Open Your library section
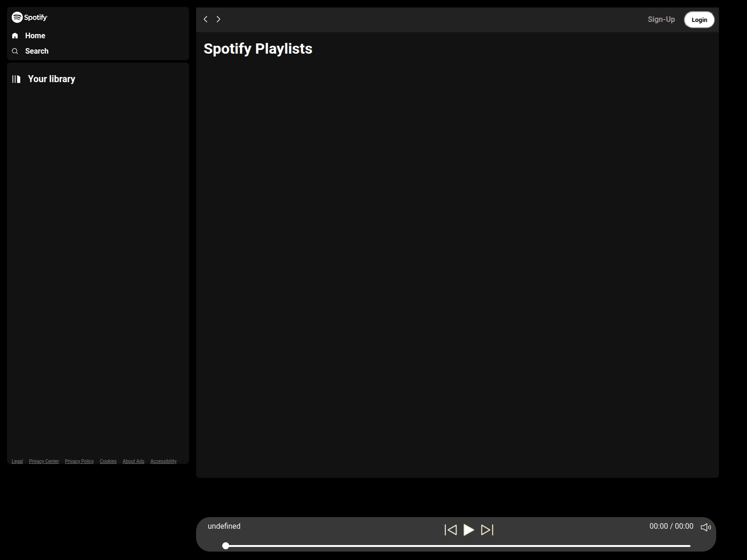Viewport: 747px width, 560px height. 51,79
